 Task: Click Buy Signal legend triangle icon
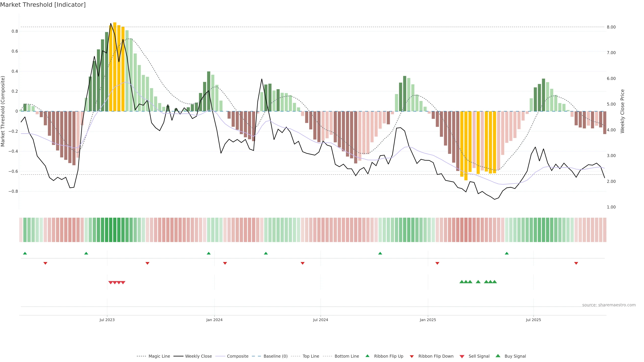[498, 356]
